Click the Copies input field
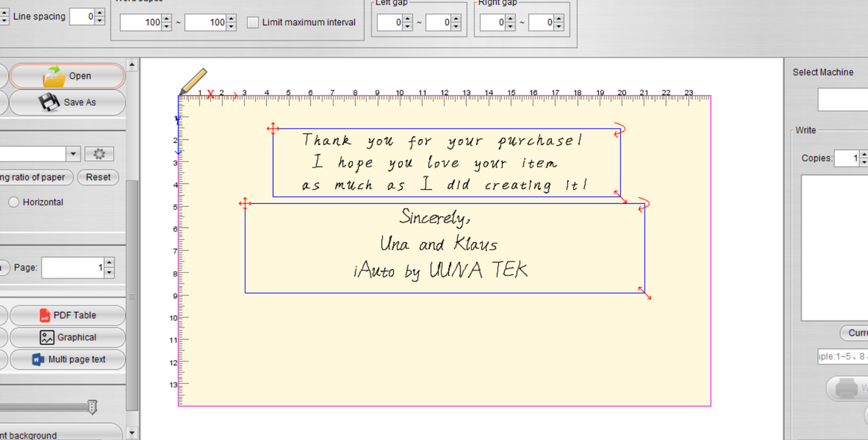868x440 pixels. click(847, 159)
